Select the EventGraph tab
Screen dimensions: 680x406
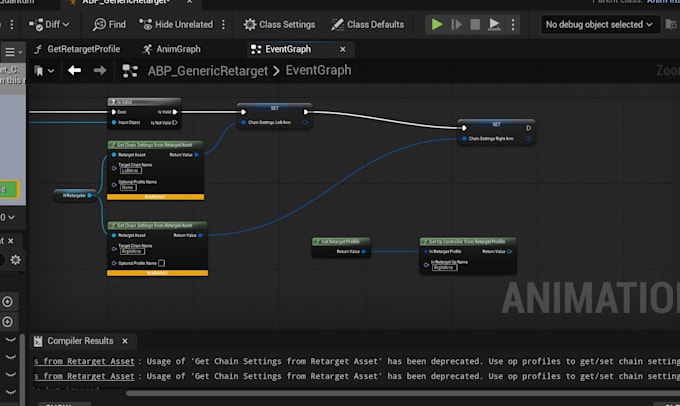[x=288, y=49]
